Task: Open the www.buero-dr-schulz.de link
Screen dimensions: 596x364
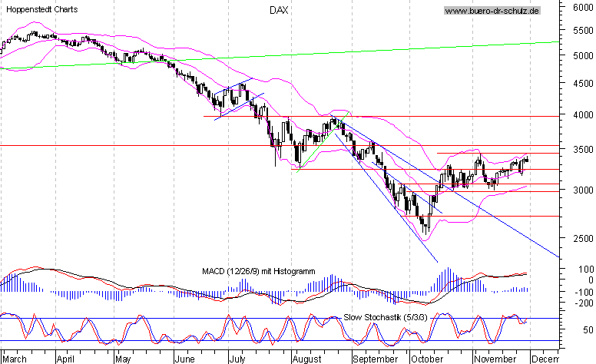Action: [x=492, y=11]
